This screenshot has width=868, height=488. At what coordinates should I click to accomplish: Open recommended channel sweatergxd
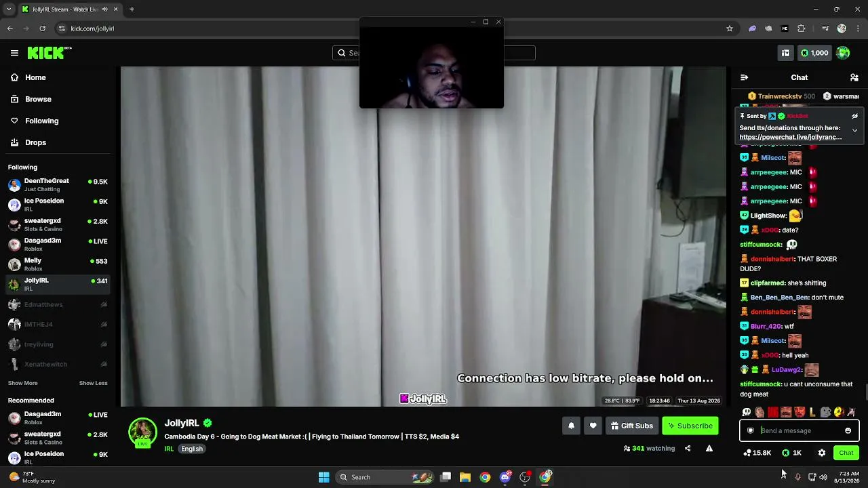coord(57,438)
